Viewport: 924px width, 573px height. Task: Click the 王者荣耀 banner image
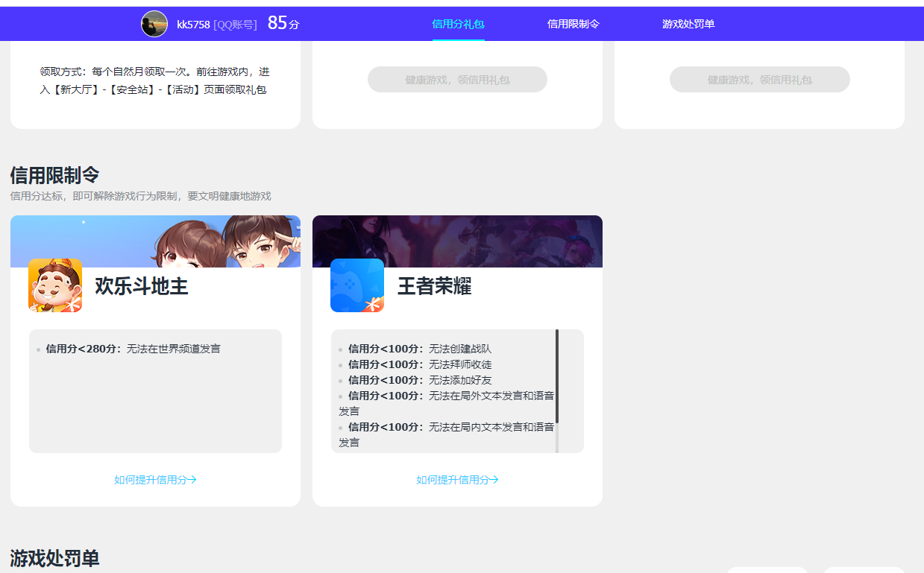click(x=457, y=241)
